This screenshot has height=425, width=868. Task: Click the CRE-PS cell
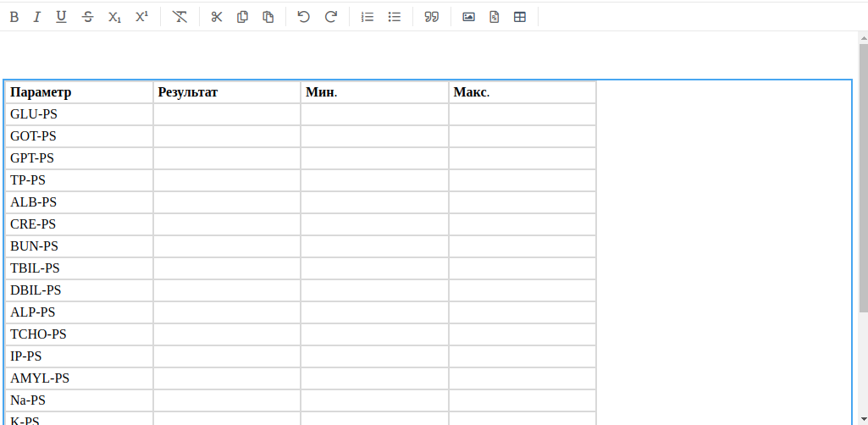click(79, 224)
